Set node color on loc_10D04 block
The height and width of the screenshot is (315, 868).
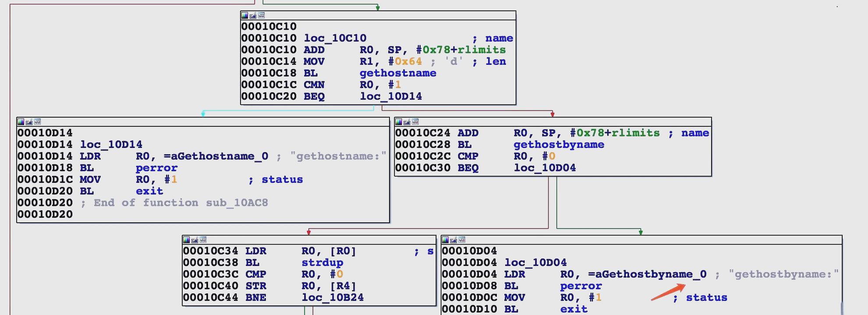[x=445, y=240]
